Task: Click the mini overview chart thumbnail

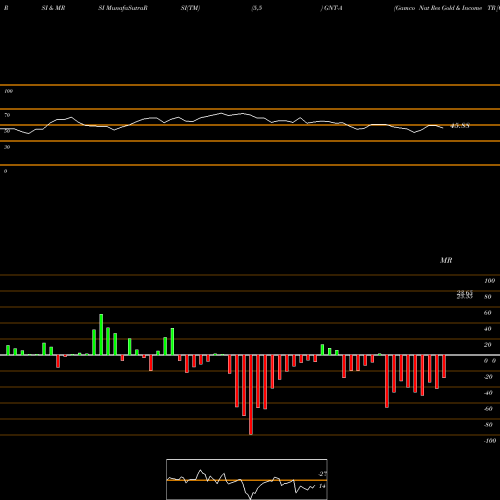Action: coord(247,479)
